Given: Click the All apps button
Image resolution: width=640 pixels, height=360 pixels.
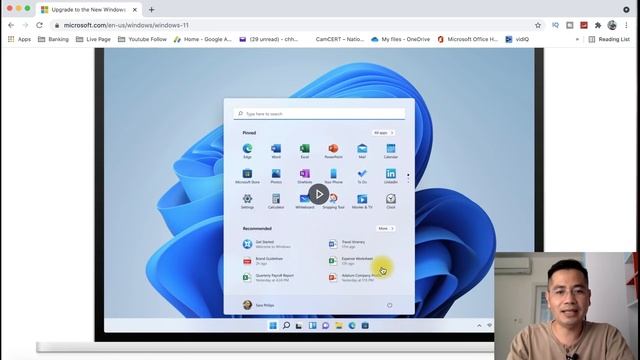Looking at the screenshot, I should (383, 133).
